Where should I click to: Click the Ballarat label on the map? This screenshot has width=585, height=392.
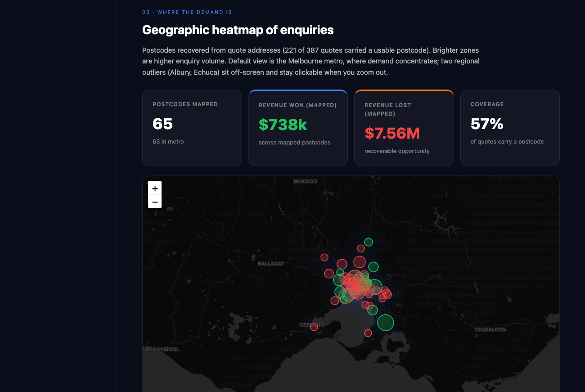(271, 263)
